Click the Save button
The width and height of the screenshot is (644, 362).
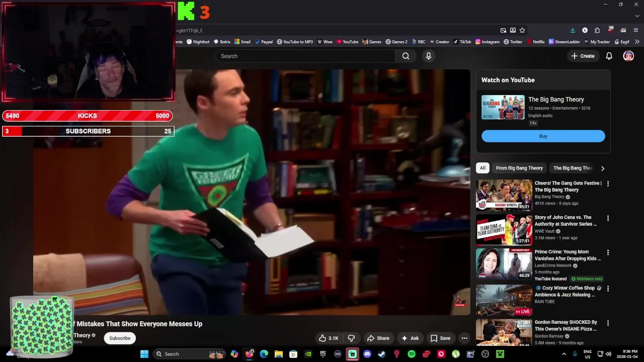(x=440, y=338)
